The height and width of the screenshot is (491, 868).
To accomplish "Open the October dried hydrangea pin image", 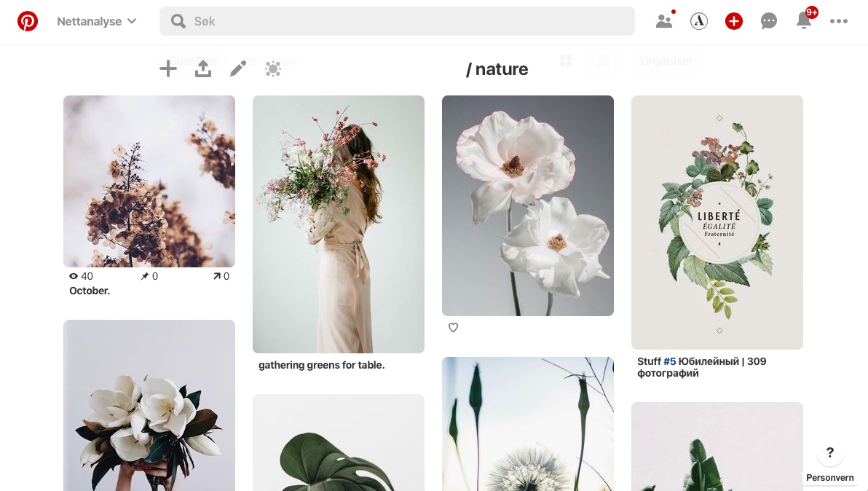I will [x=149, y=181].
